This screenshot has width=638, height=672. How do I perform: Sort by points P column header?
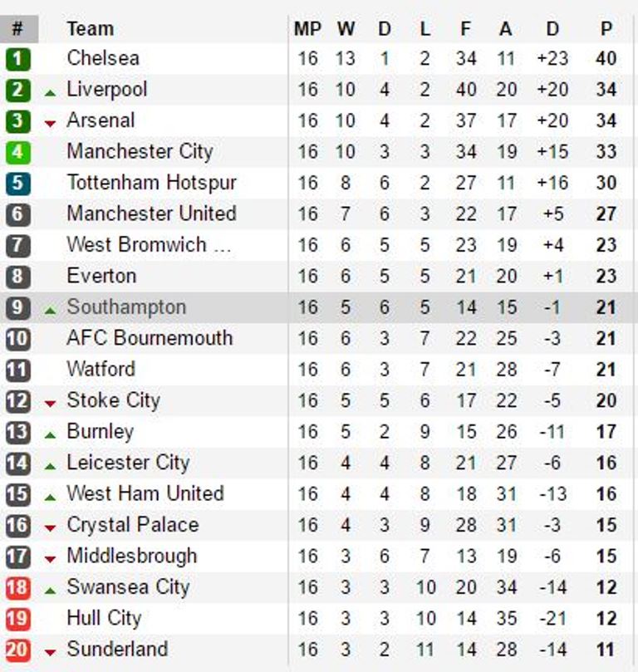click(606, 29)
